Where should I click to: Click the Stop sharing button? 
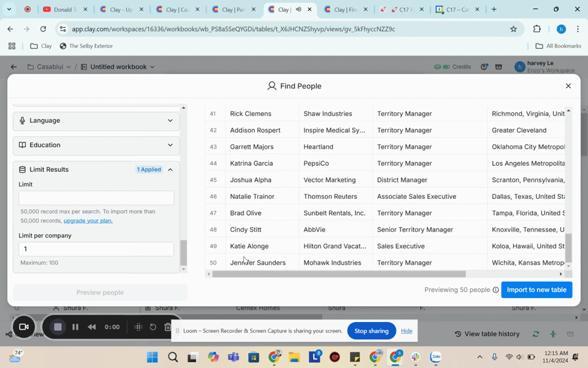click(x=371, y=331)
